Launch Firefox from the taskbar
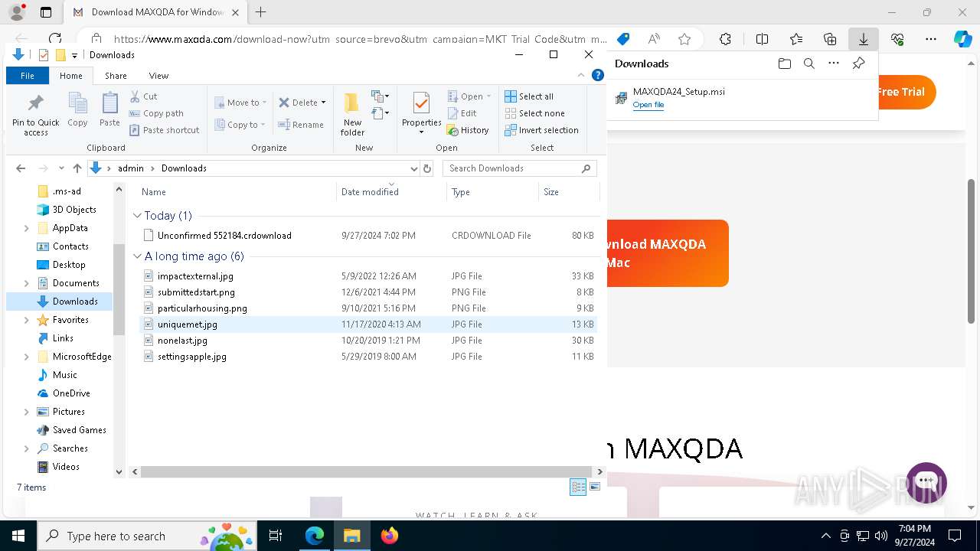This screenshot has width=980, height=551. pos(390,536)
